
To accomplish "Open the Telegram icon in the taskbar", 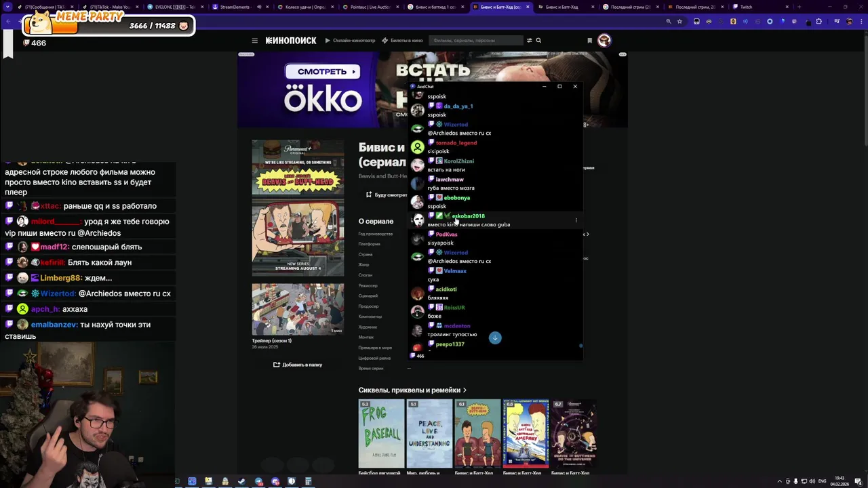I will (x=258, y=481).
